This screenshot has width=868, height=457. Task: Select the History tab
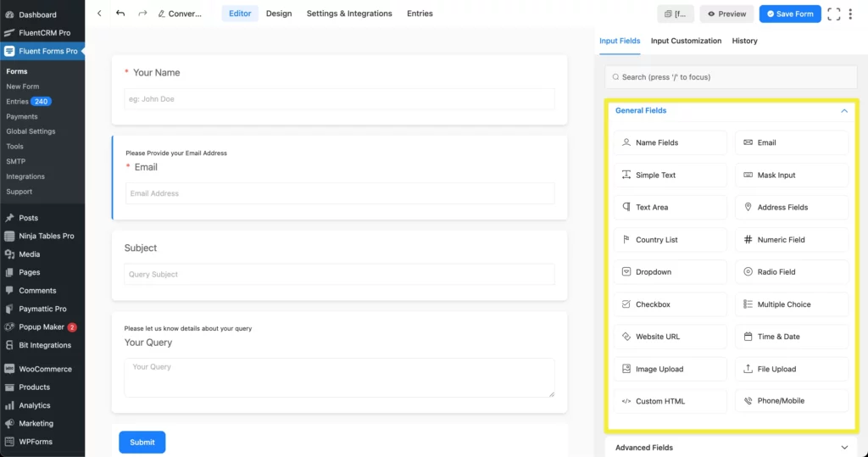point(744,41)
